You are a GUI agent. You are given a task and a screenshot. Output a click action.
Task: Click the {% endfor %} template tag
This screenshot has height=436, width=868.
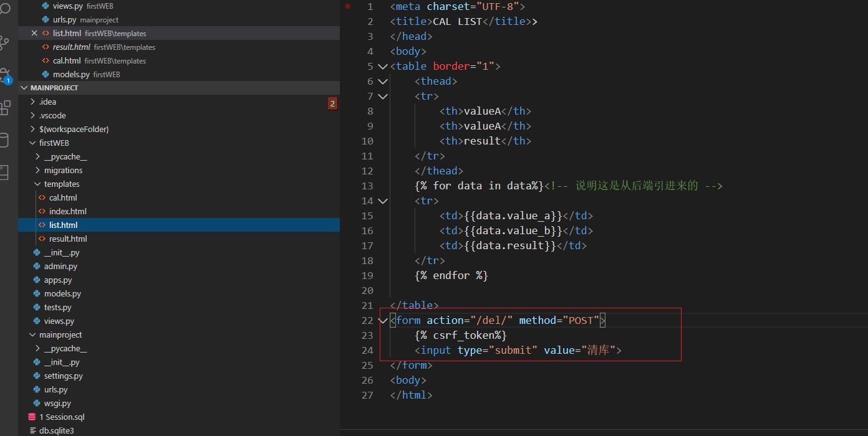pyautogui.click(x=451, y=275)
